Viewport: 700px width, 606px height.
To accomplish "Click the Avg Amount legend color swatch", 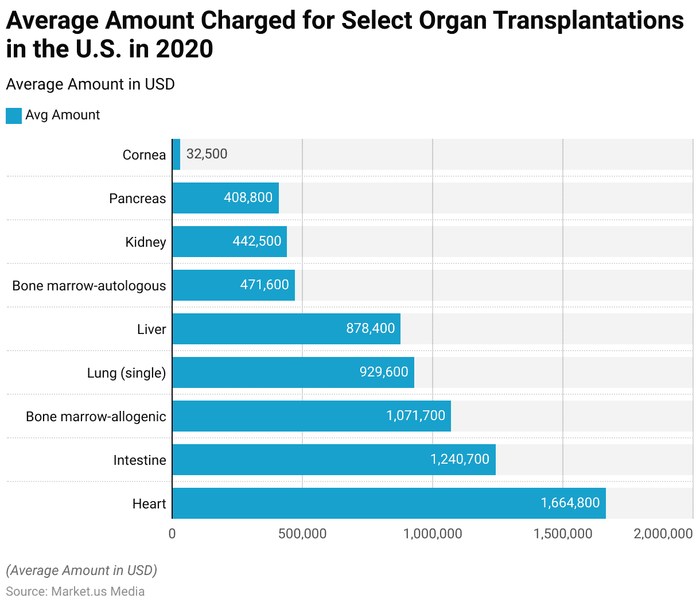I will (x=14, y=115).
